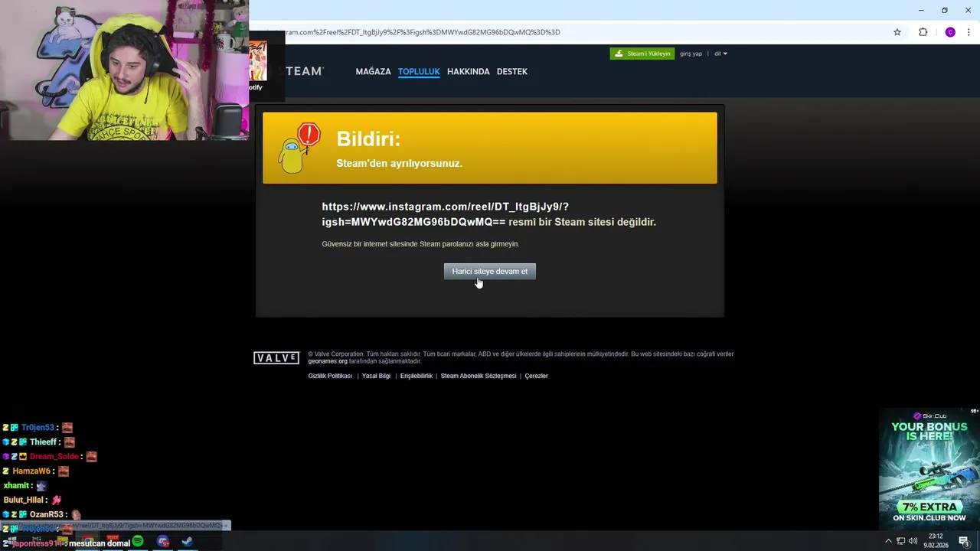Click chat username Thieeff
This screenshot has height=551, width=980.
[x=44, y=442]
